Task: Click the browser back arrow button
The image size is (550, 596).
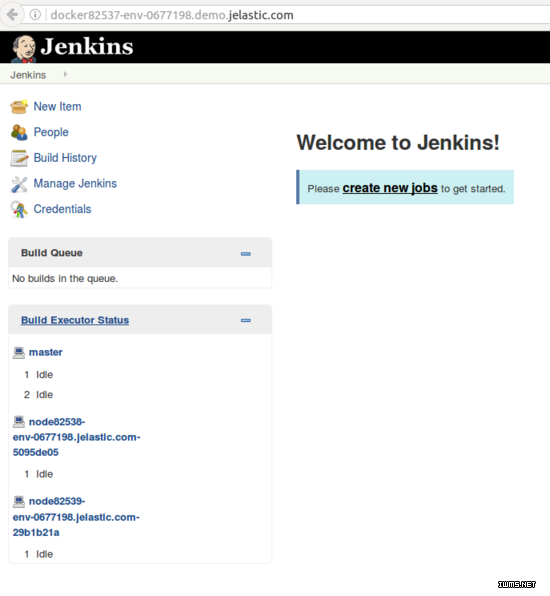Action: (12, 15)
